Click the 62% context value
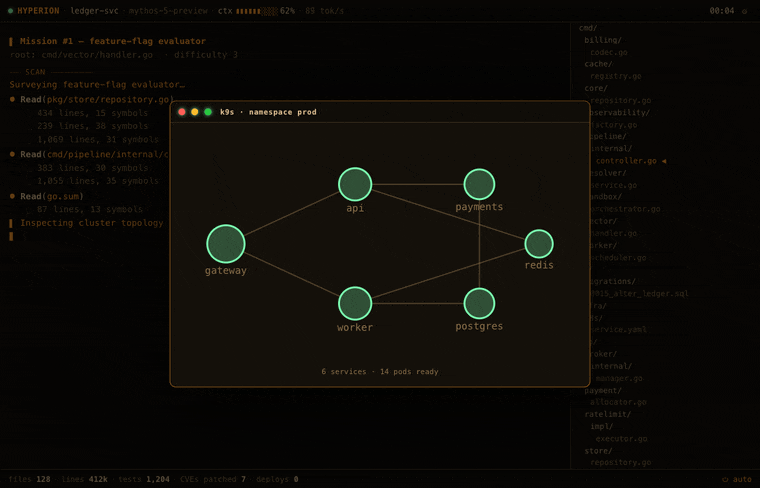This screenshot has width=760, height=488. [287, 11]
